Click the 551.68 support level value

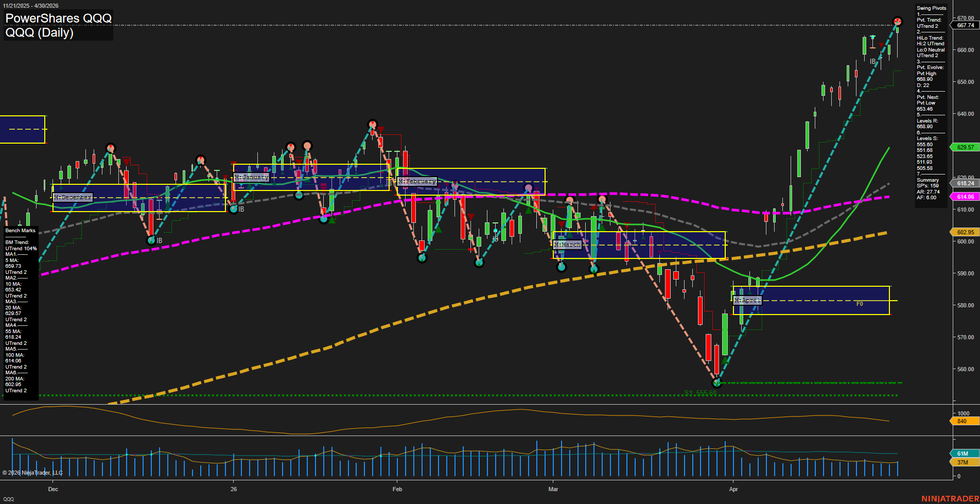pos(924,150)
